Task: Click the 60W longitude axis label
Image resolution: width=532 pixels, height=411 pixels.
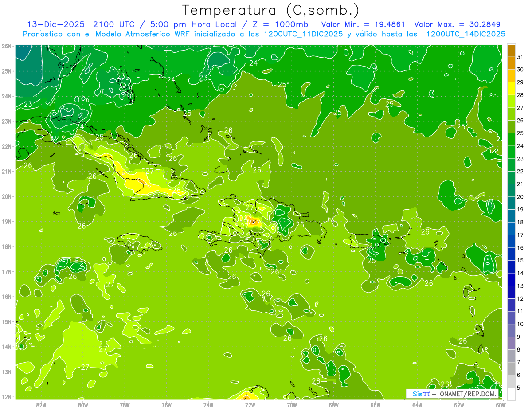Action: [501, 405]
